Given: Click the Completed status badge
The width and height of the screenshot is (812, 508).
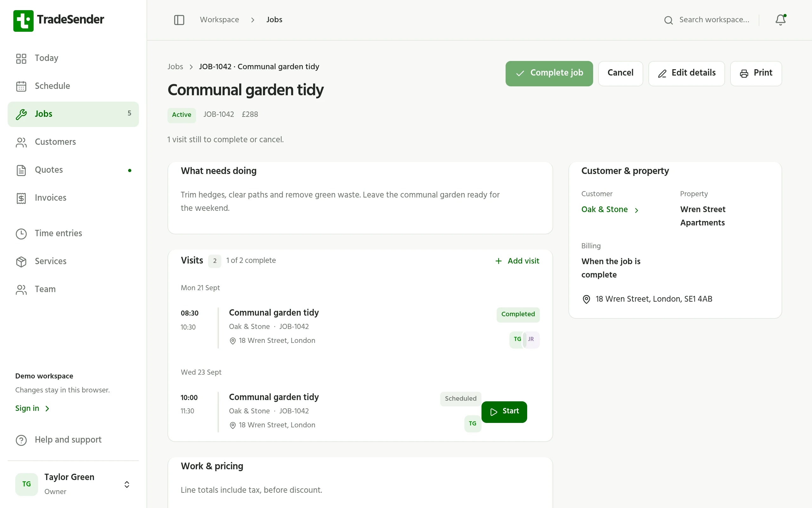Looking at the screenshot, I should [518, 314].
